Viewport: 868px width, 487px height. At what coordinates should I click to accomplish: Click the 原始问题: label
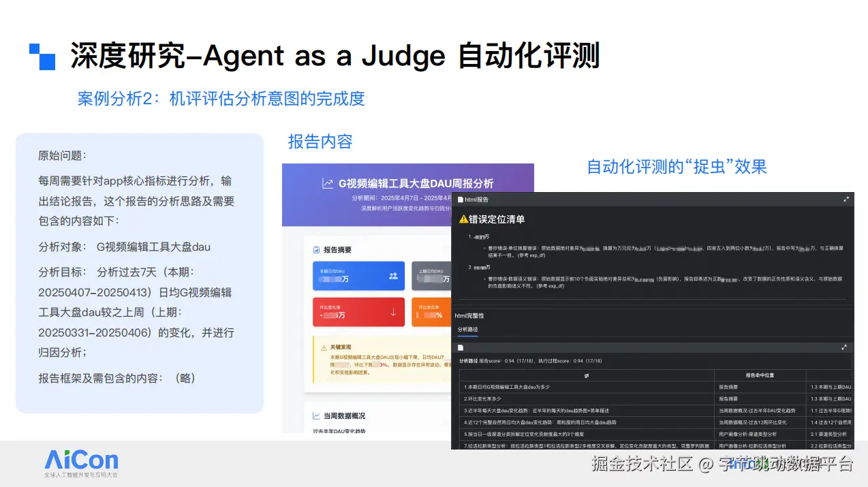tap(63, 156)
